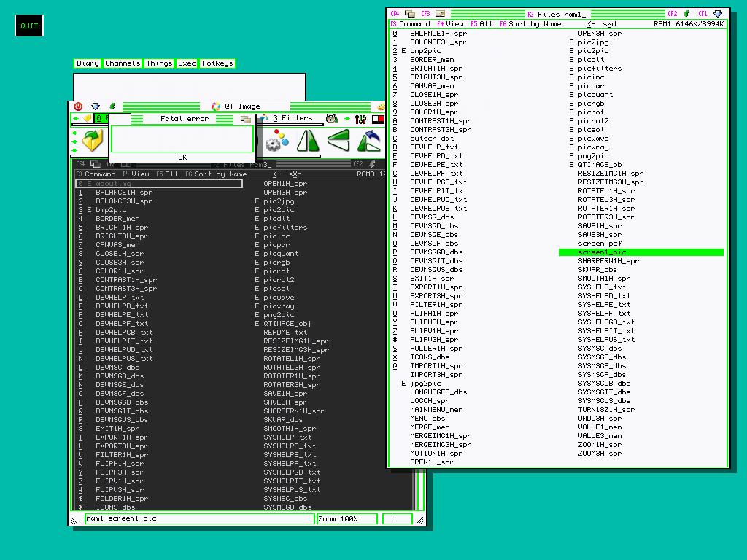747x560 pixels.
Task: Click the CF2 green pin in Files ram1_ window
Action: [x=686, y=14]
